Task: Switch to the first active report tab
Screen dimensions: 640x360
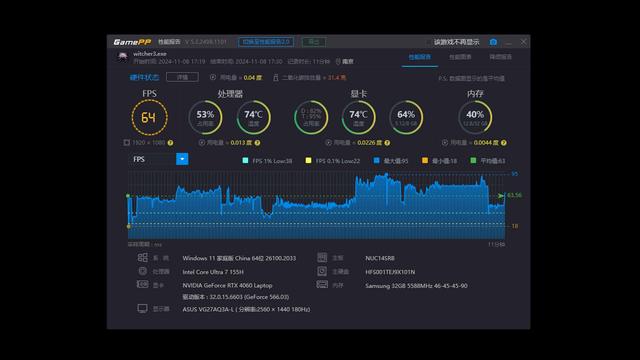Action: 420,57
